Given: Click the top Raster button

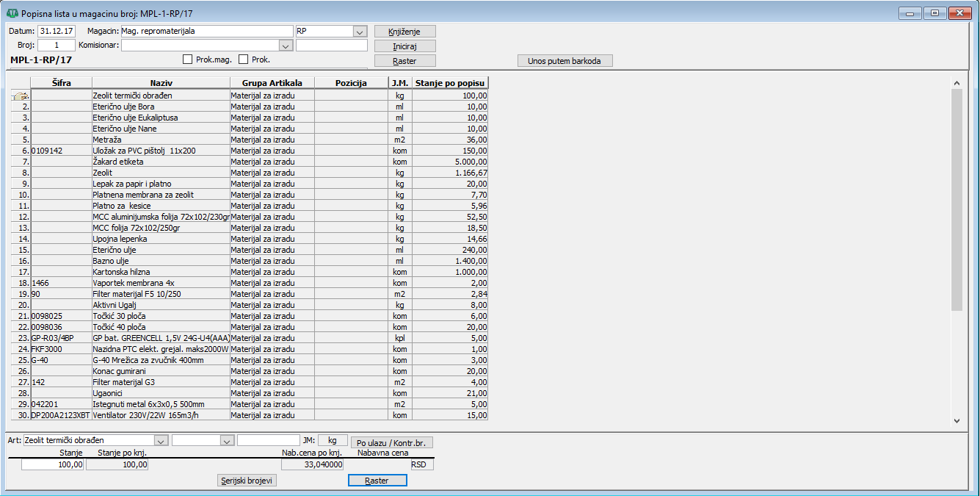Looking at the screenshot, I should pos(404,61).
